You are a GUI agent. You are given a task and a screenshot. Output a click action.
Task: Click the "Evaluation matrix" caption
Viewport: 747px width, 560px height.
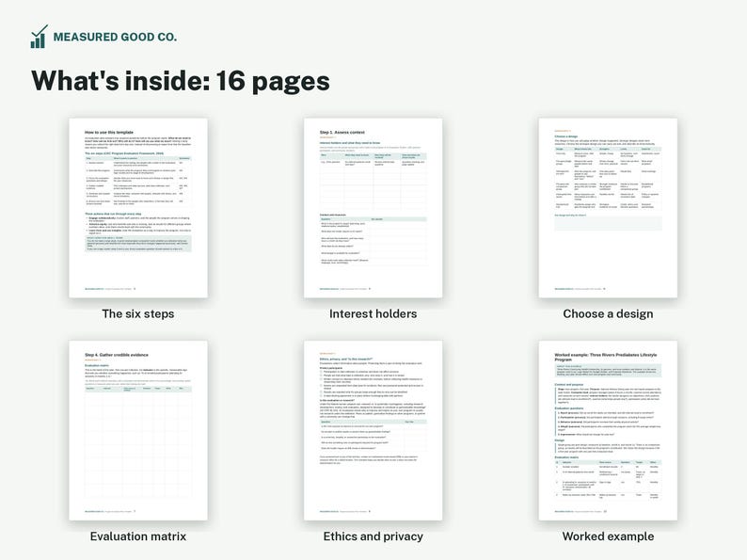138,536
